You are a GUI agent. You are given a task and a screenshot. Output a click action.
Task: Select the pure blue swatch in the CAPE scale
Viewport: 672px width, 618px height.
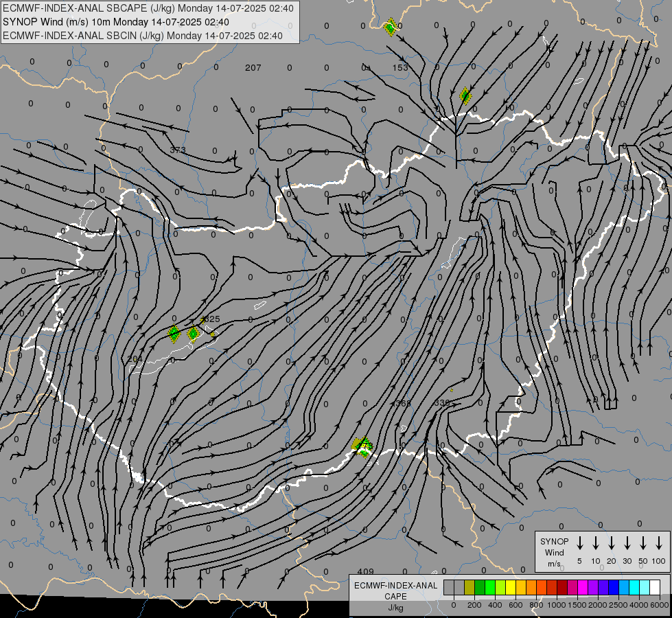(614, 587)
